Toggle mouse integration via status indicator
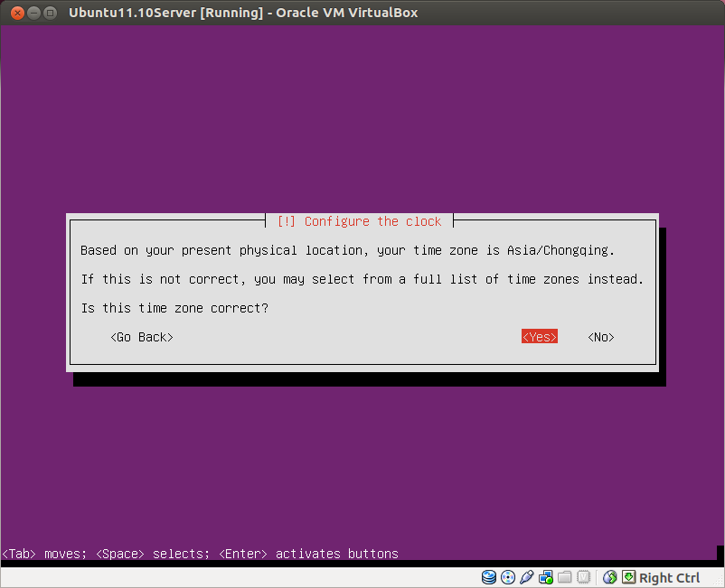Image resolution: width=725 pixels, height=588 pixels. (x=609, y=577)
